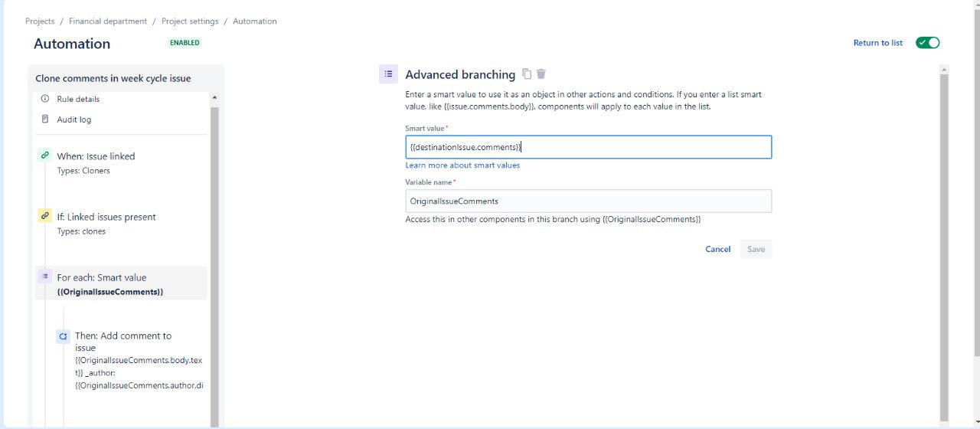Click the yellow link icon of the condition
This screenshot has height=429, width=980.
[x=44, y=216]
